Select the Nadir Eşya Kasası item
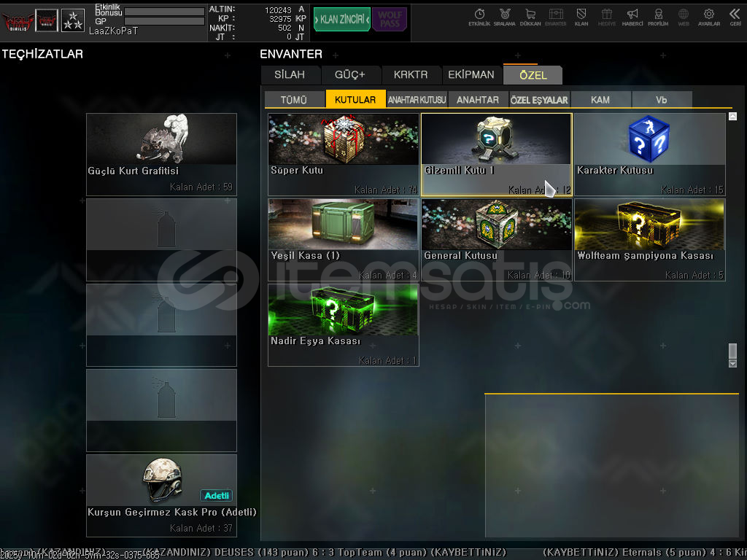 344,325
